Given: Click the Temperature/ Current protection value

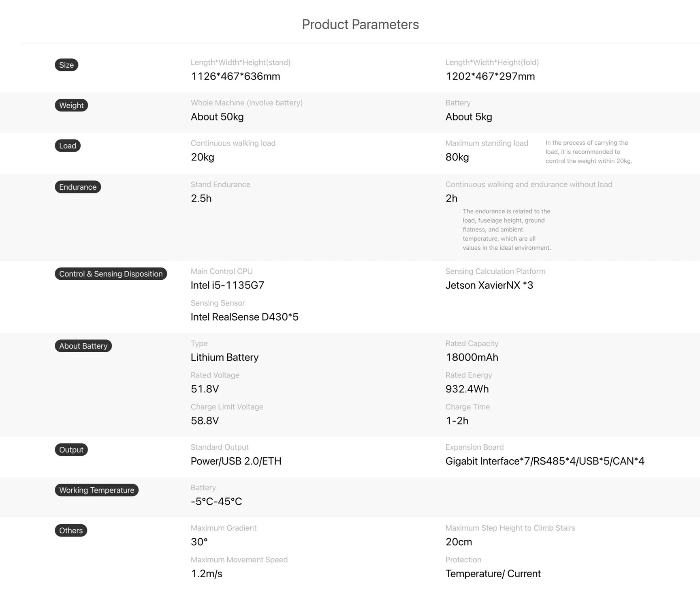Looking at the screenshot, I should click(493, 574).
